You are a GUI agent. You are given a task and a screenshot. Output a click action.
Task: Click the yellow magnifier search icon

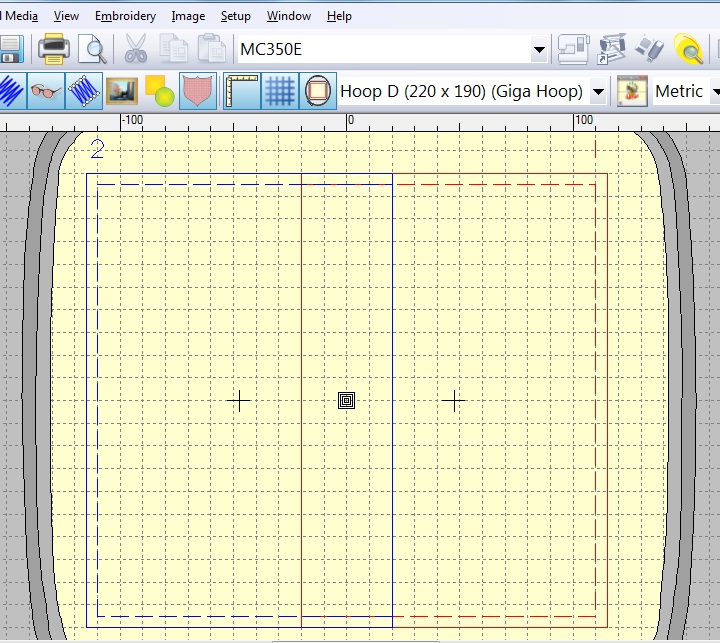pyautogui.click(x=688, y=49)
